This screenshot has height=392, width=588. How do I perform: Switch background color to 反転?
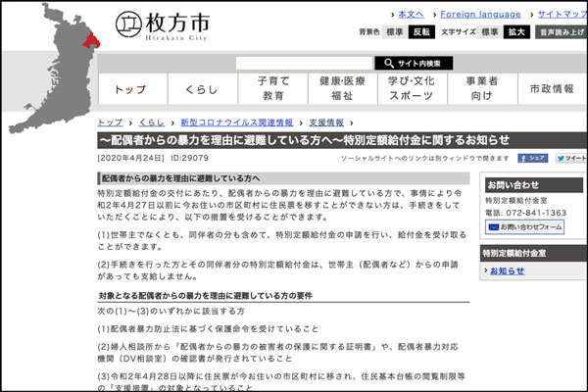(x=421, y=32)
